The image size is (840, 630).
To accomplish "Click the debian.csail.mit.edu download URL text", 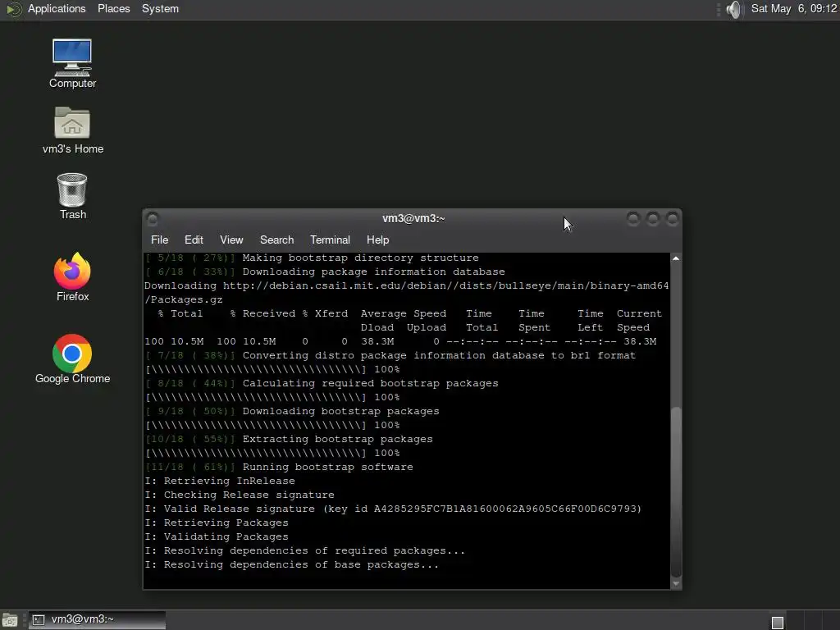I will pos(445,285).
